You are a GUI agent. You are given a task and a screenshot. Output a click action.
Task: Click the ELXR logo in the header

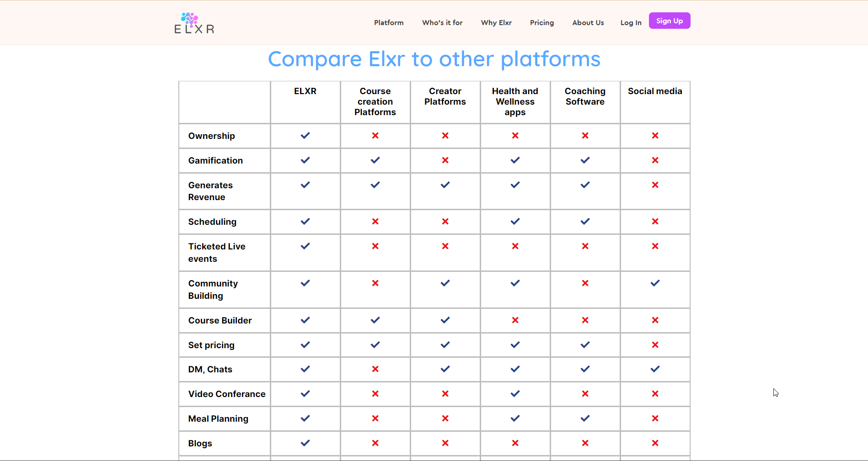click(x=194, y=23)
